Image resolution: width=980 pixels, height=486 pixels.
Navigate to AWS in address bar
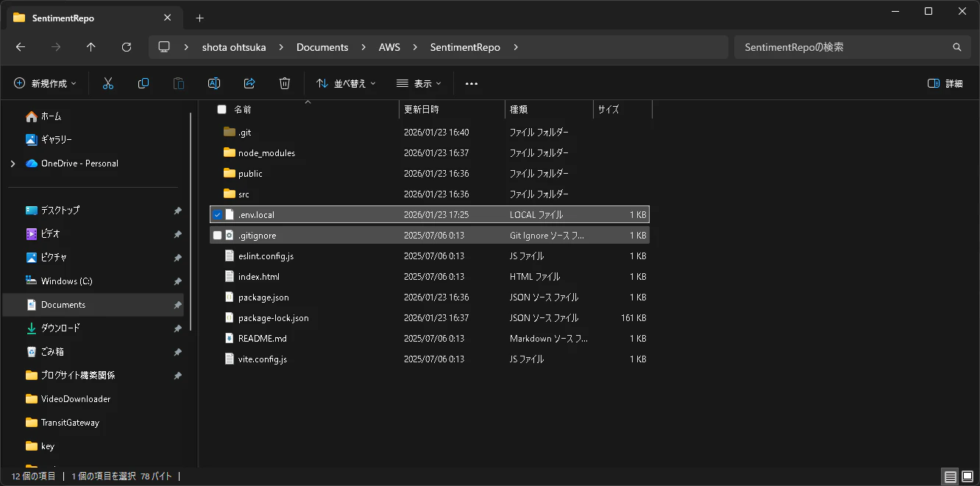point(389,47)
